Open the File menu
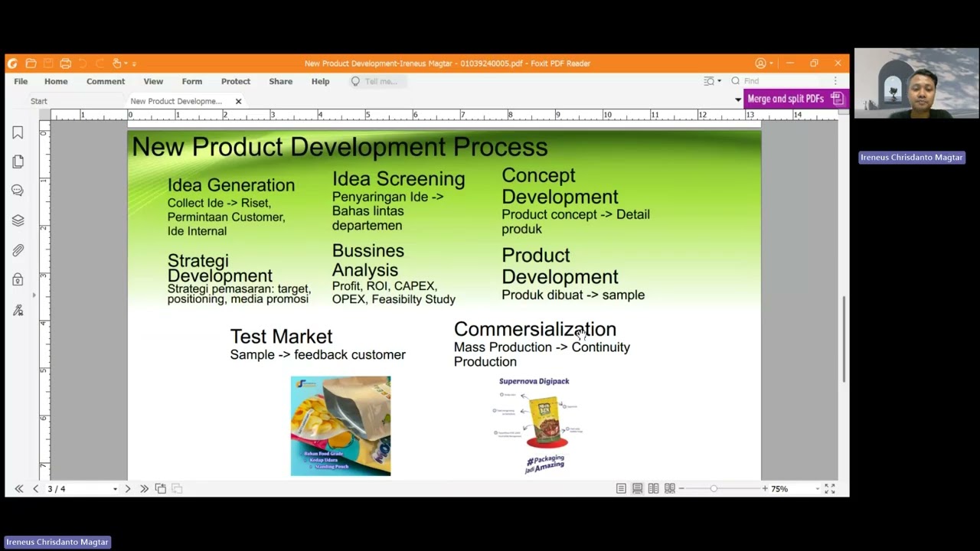This screenshot has width=980, height=551. point(21,81)
